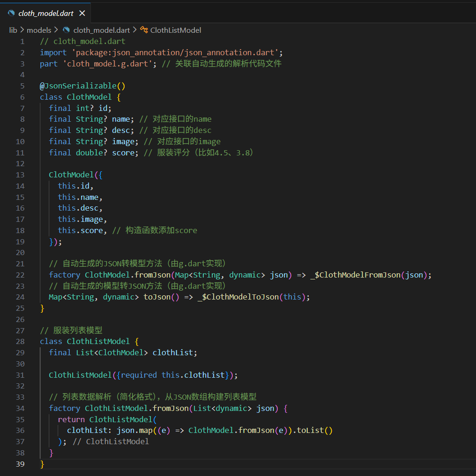This screenshot has width=476, height=476.
Task: Click the class symbol icon in breadcrumb
Action: tap(144, 30)
